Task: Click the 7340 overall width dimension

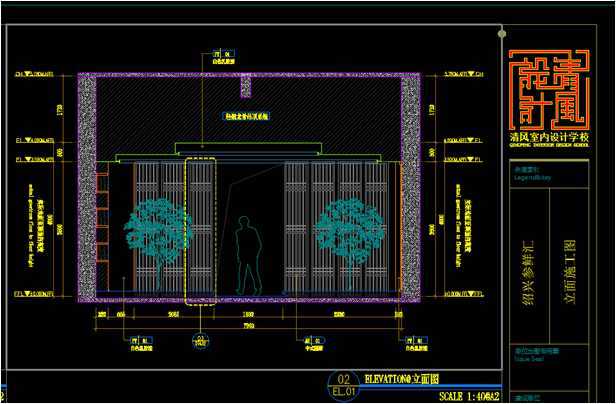Action: pyautogui.click(x=249, y=326)
